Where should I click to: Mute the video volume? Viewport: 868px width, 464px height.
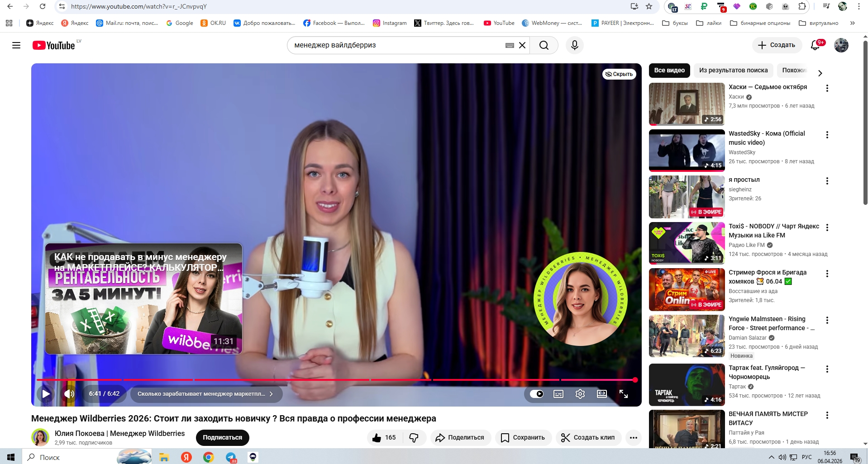point(69,394)
